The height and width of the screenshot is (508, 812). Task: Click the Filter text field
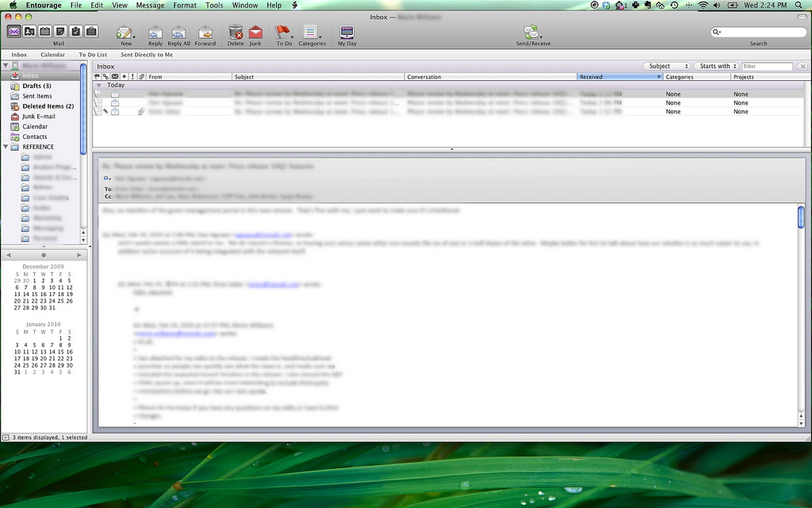point(767,67)
